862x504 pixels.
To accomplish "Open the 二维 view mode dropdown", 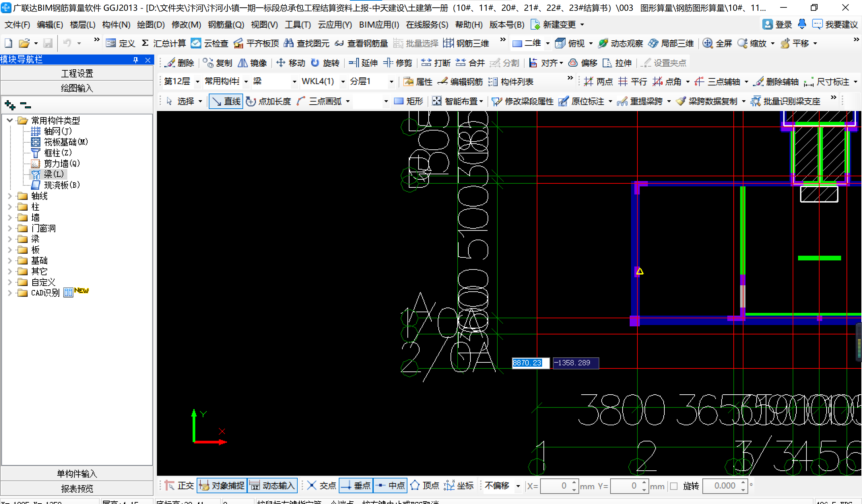I will coord(547,43).
